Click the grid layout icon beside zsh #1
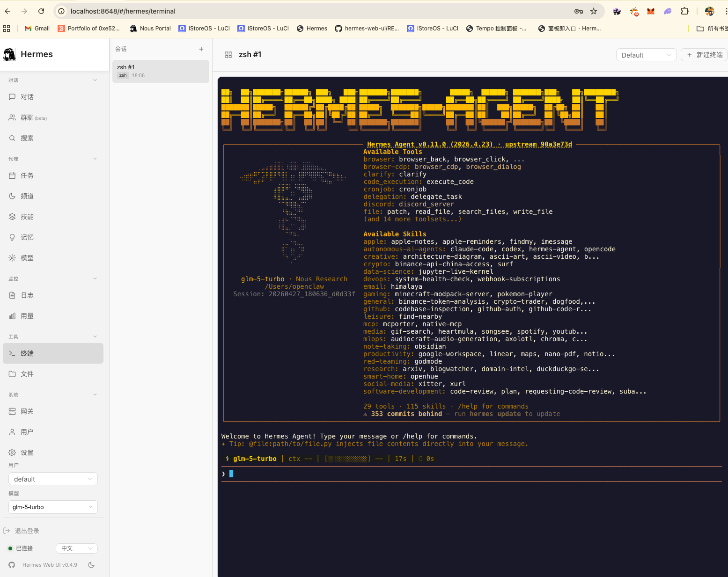The image size is (728, 577). pos(228,55)
